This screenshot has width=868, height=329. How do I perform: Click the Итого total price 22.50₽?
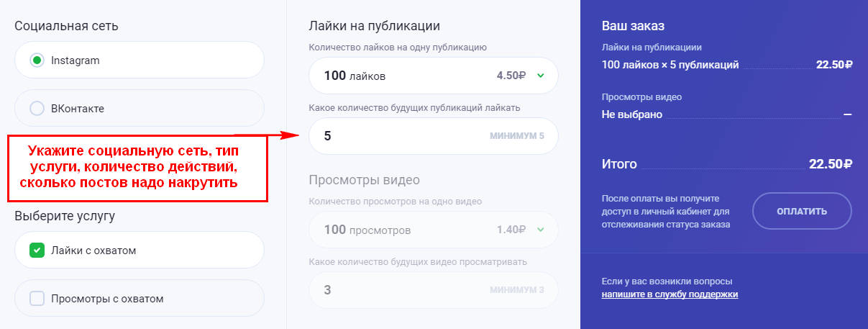[x=830, y=164]
